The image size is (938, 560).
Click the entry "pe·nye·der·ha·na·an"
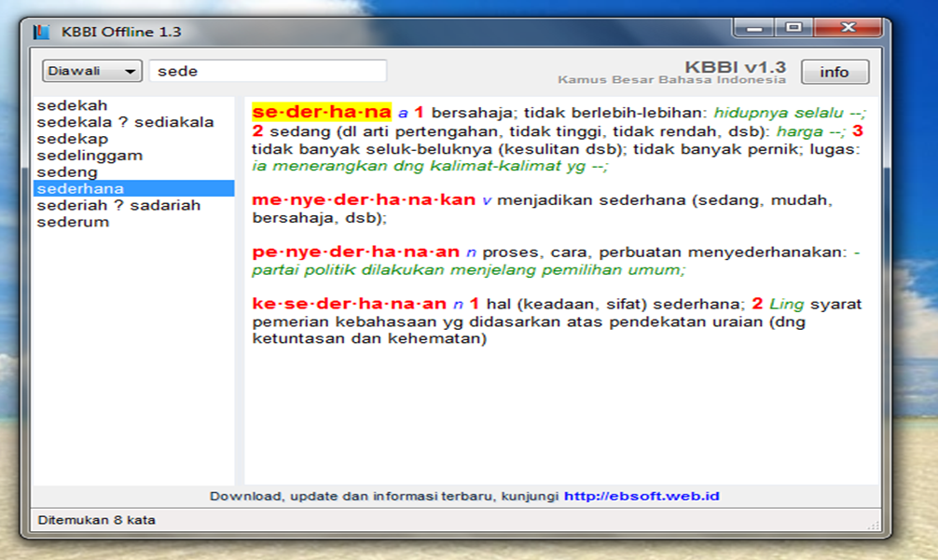point(356,252)
